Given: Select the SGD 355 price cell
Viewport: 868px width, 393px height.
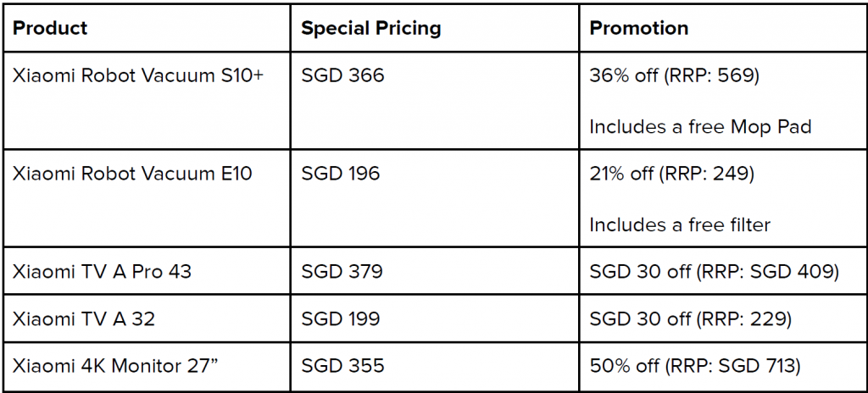Looking at the screenshot, I should pyautogui.click(x=435, y=367).
